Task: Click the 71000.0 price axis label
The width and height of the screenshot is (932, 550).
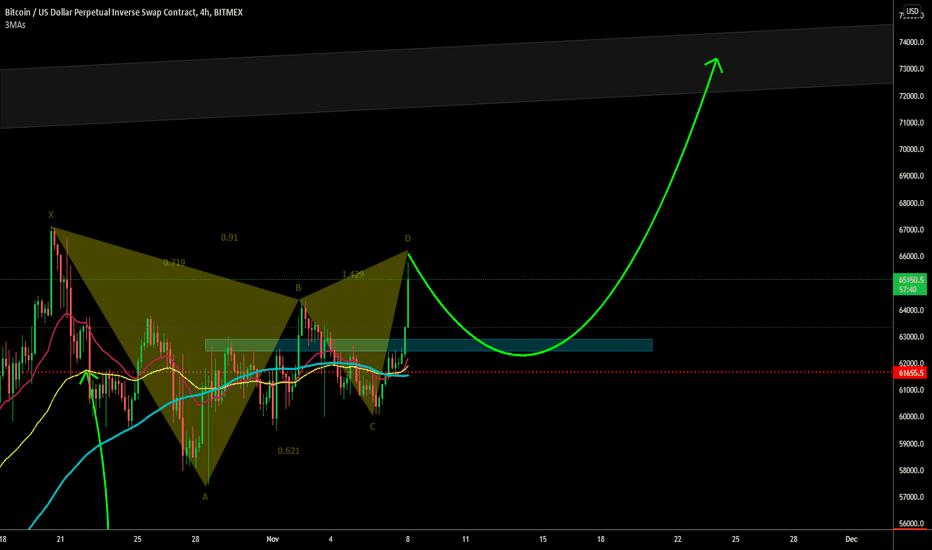Action: (911, 122)
